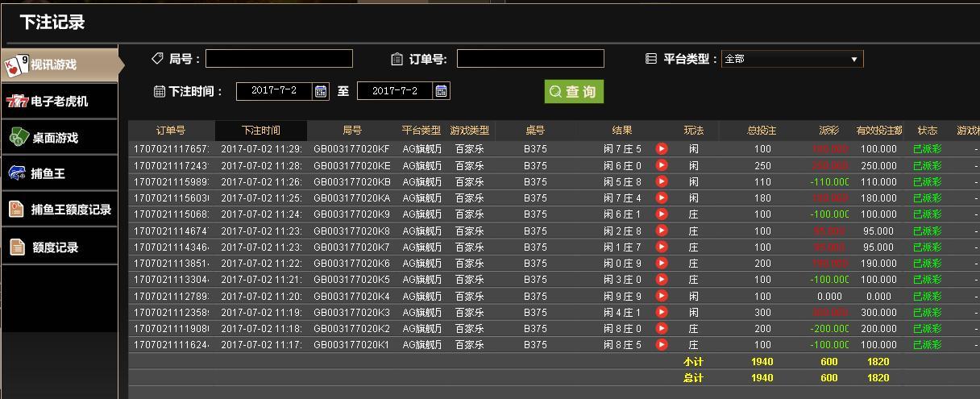Click the 局号 input field
The width and height of the screenshot is (980, 399).
(x=279, y=59)
